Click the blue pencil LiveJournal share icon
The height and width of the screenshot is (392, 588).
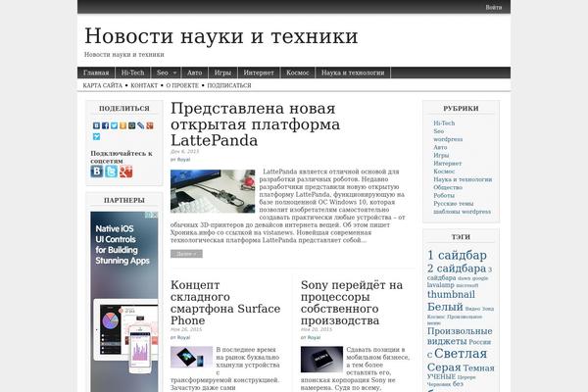(140, 125)
